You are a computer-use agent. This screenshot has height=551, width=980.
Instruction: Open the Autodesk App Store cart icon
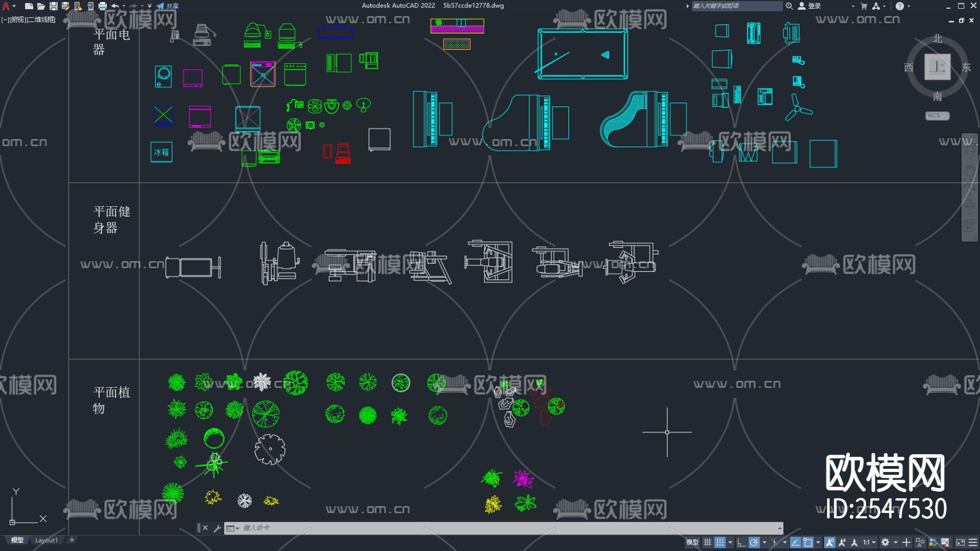pos(864,6)
